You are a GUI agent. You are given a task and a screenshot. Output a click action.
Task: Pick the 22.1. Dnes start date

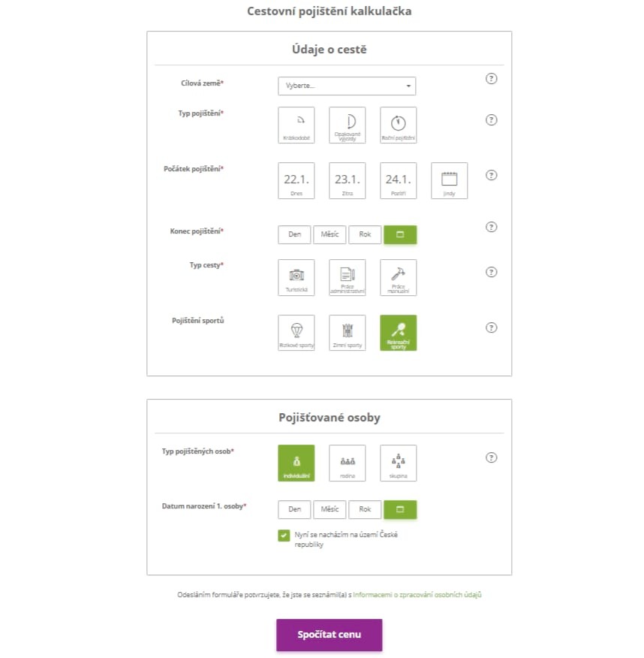(296, 180)
